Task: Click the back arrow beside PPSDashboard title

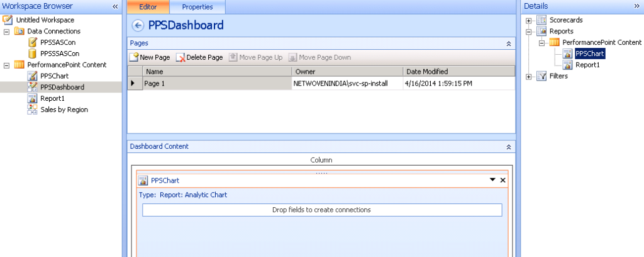Action: (138, 25)
